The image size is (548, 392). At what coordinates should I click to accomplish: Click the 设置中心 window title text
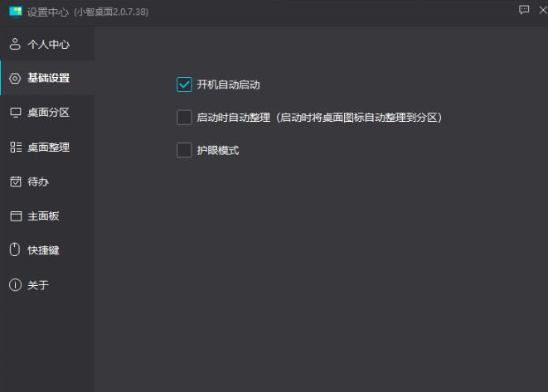click(x=48, y=12)
